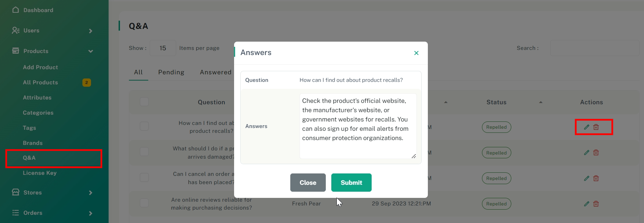Edit the answer for the fourth question row

pyautogui.click(x=586, y=204)
